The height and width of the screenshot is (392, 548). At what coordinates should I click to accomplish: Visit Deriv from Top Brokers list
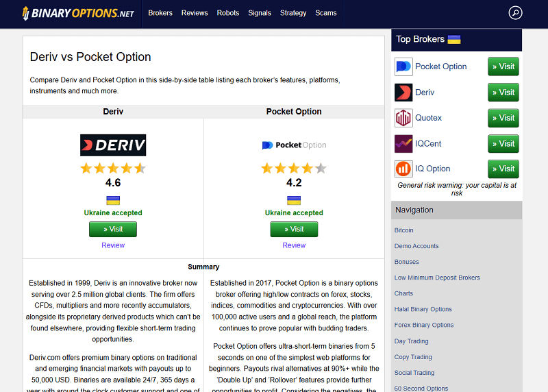[503, 93]
